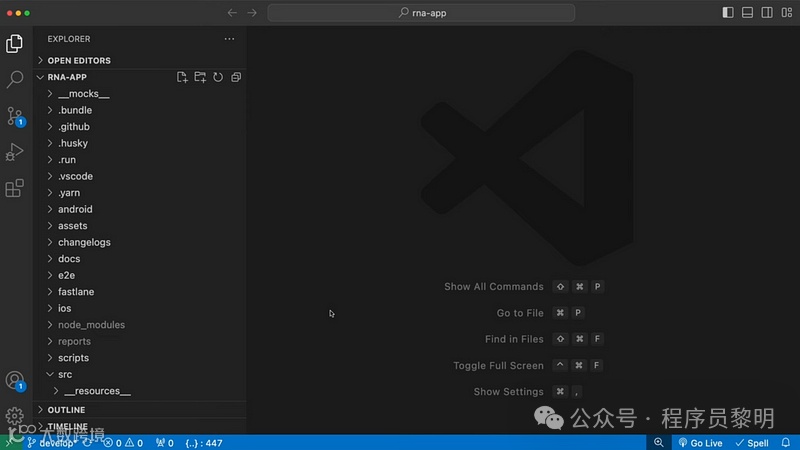Start Go Live server from status bar
The width and height of the screenshot is (800, 450).
click(700, 443)
